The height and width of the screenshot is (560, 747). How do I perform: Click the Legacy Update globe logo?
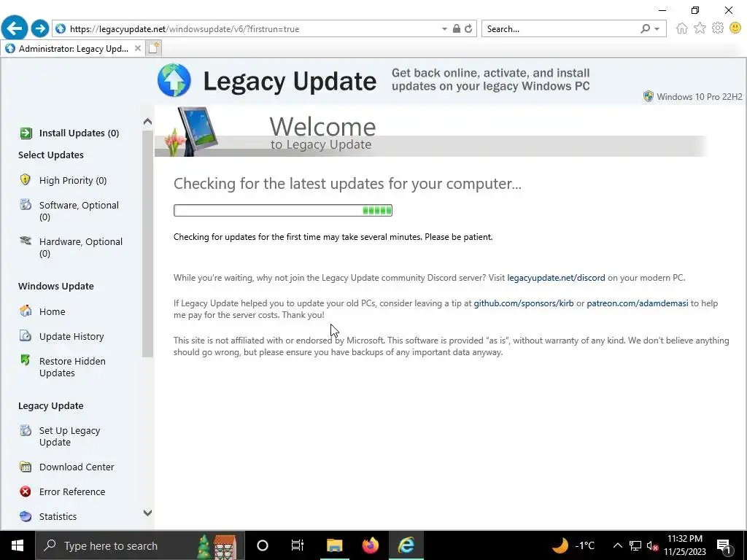(x=174, y=80)
